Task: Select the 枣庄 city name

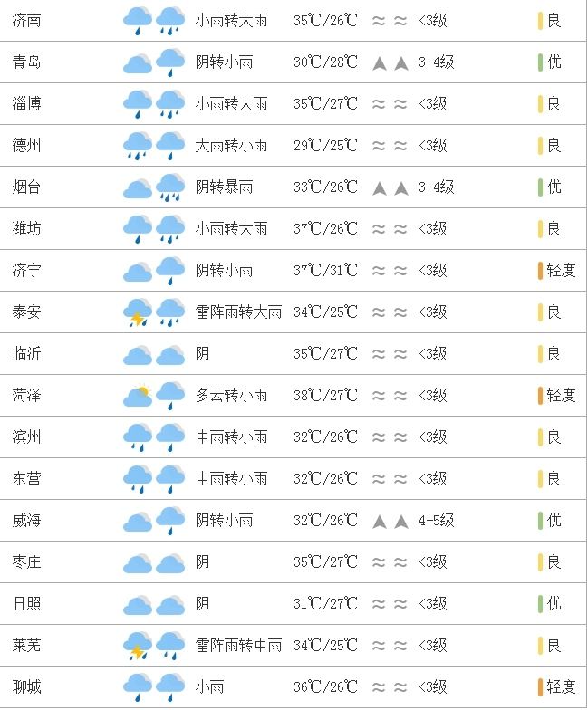Action: pos(27,561)
